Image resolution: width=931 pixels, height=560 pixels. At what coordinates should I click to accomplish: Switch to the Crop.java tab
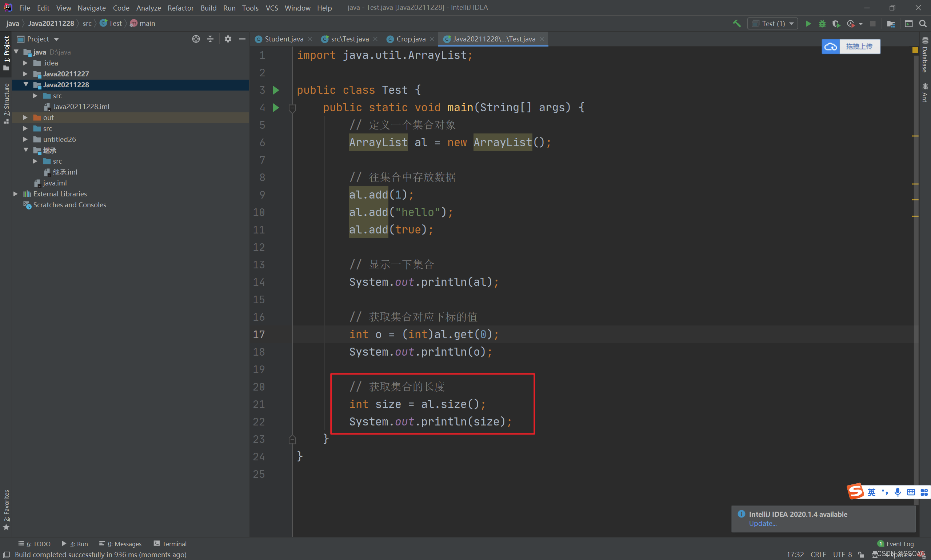coord(411,39)
